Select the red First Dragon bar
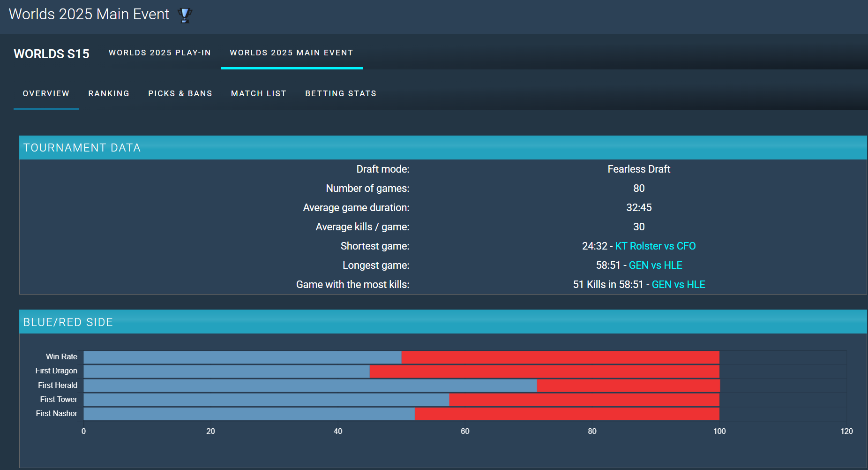The image size is (868, 470). pos(544,371)
